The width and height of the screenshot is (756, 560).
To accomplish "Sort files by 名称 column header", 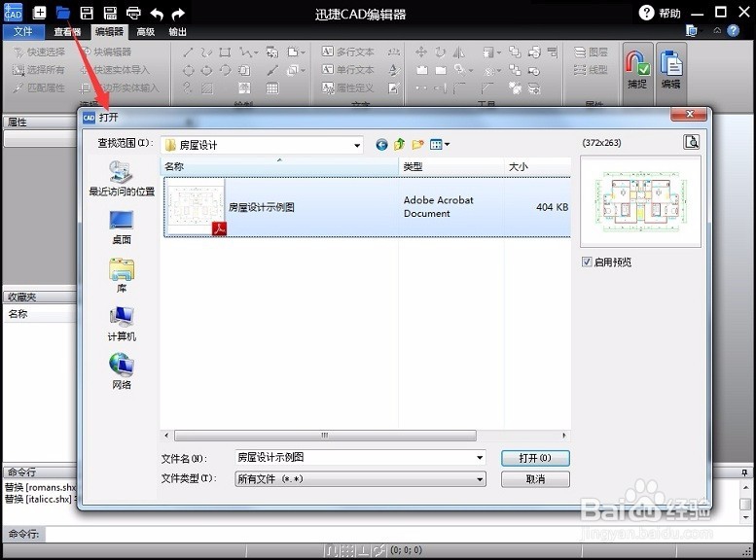I will click(x=279, y=167).
